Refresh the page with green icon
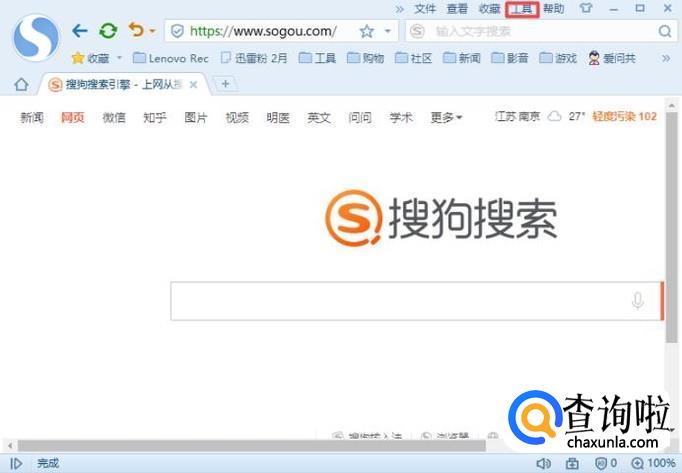 [x=108, y=31]
